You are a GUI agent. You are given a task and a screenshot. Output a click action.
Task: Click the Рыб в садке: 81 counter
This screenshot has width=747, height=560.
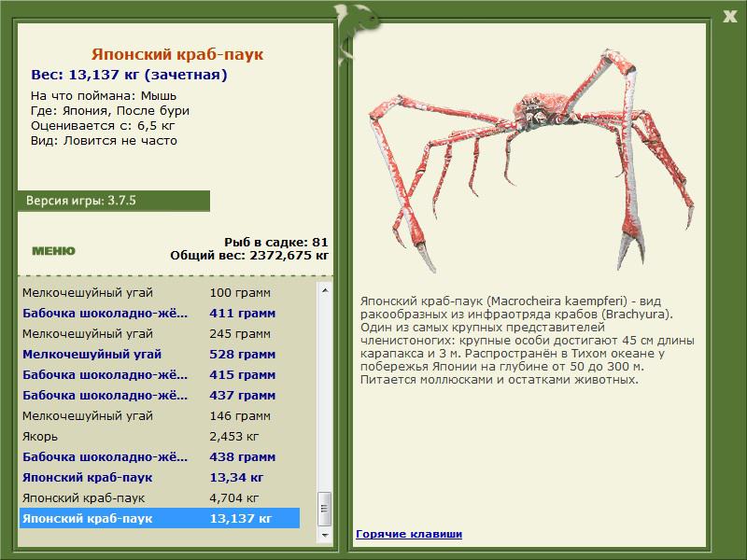pos(276,242)
